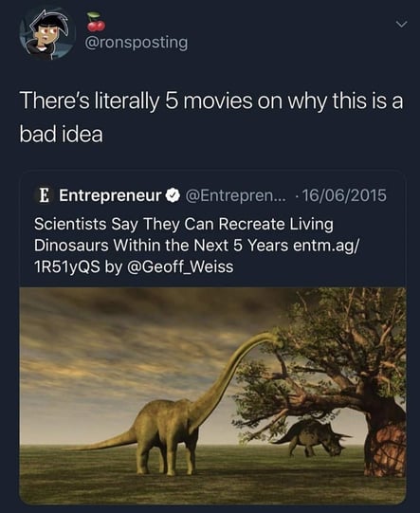Viewport: 420px width, 513px height.
Task: Click "Dinosaurs Within the Next 5 Years" text
Action: coord(161,246)
